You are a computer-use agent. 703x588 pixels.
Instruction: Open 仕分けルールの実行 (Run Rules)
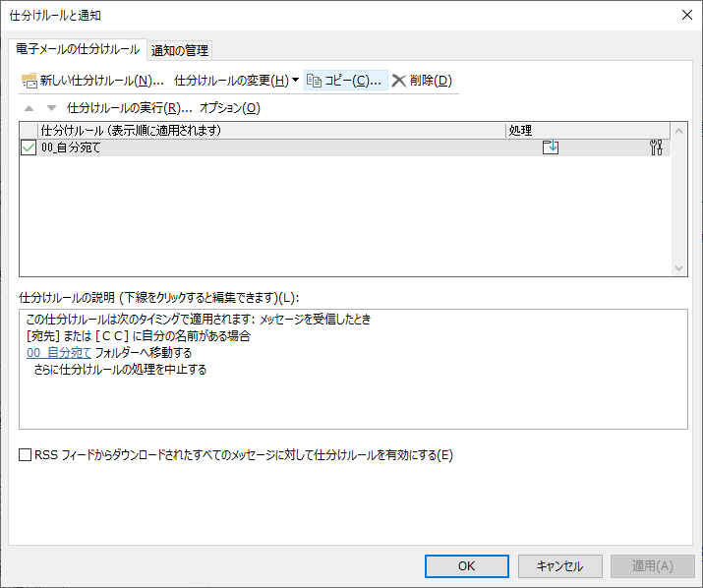coord(128,108)
